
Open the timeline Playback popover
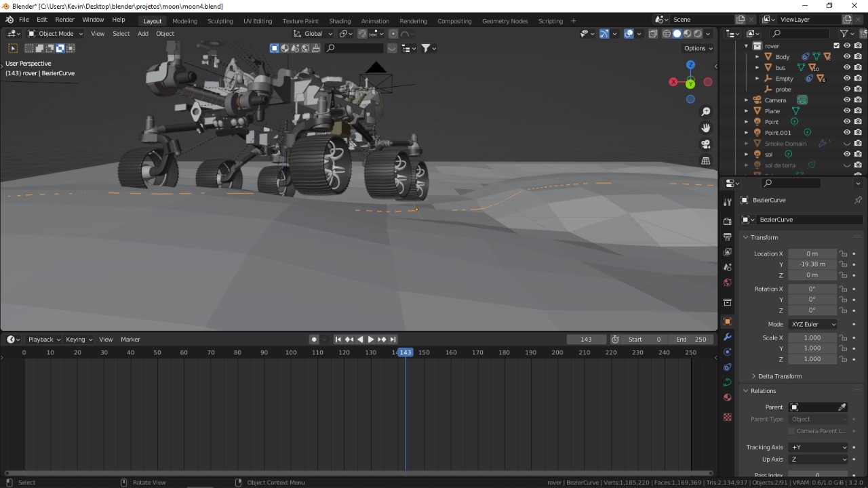pyautogui.click(x=44, y=340)
